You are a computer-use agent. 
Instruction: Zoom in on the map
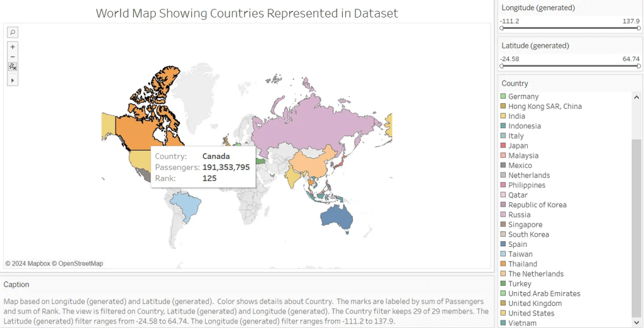(x=13, y=46)
